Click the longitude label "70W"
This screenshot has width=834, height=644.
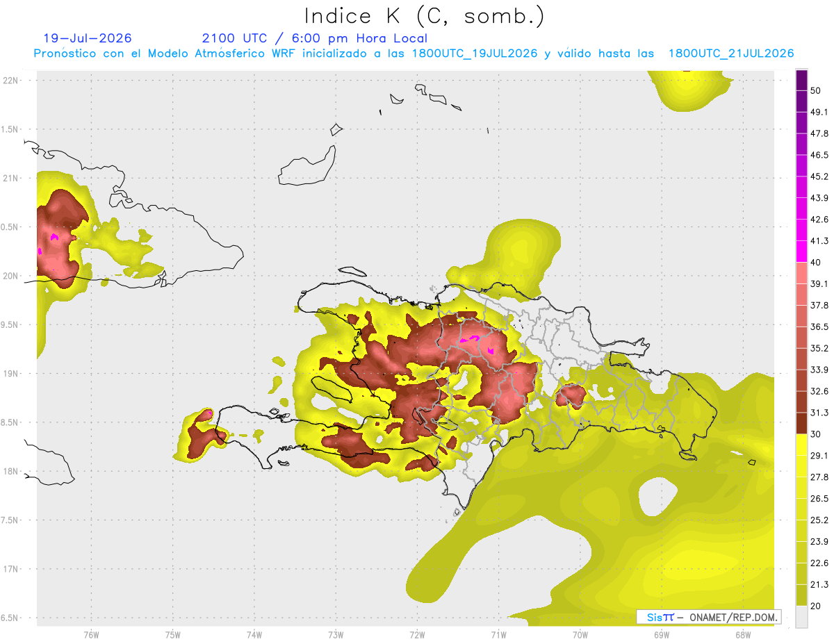pos(580,634)
